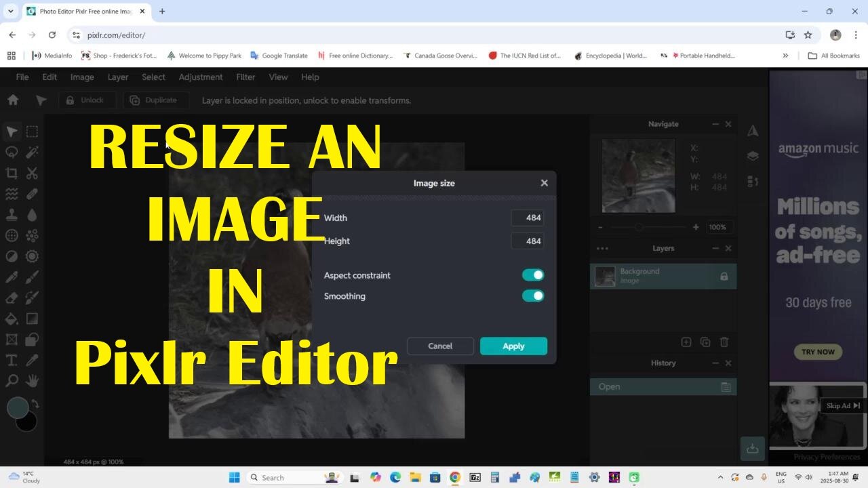The image size is (868, 488).
Task: Close the Image size dialog
Action: (x=544, y=183)
